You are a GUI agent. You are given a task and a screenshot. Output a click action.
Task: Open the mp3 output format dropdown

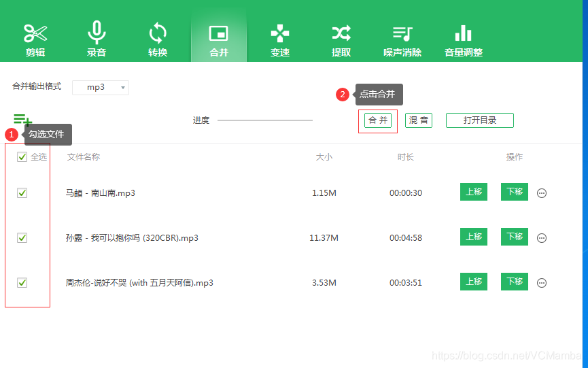[x=101, y=87]
